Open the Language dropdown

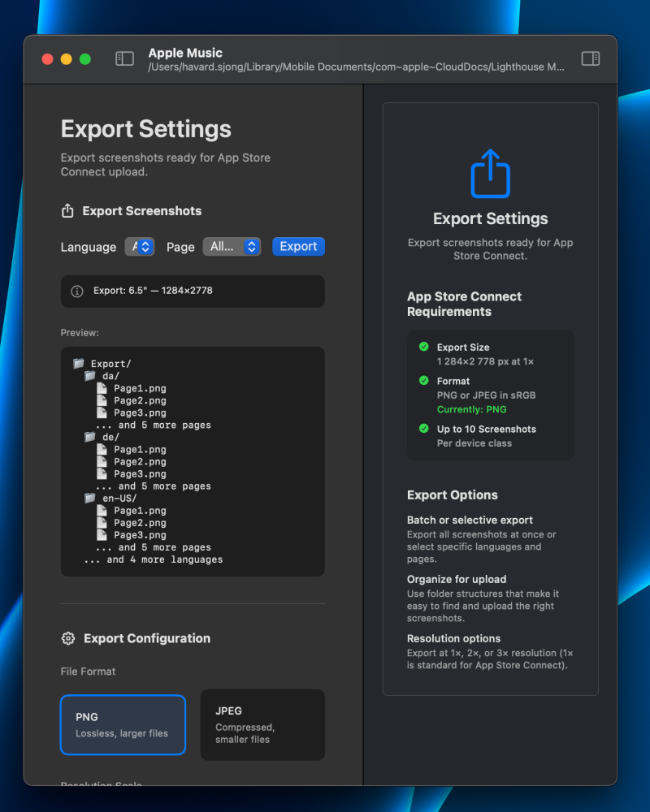tap(139, 246)
